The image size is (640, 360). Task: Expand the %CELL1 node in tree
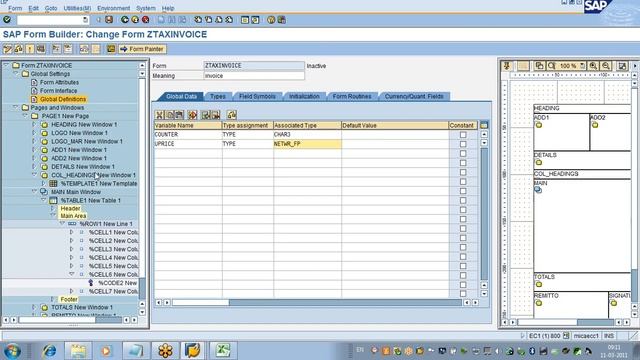coord(72,232)
